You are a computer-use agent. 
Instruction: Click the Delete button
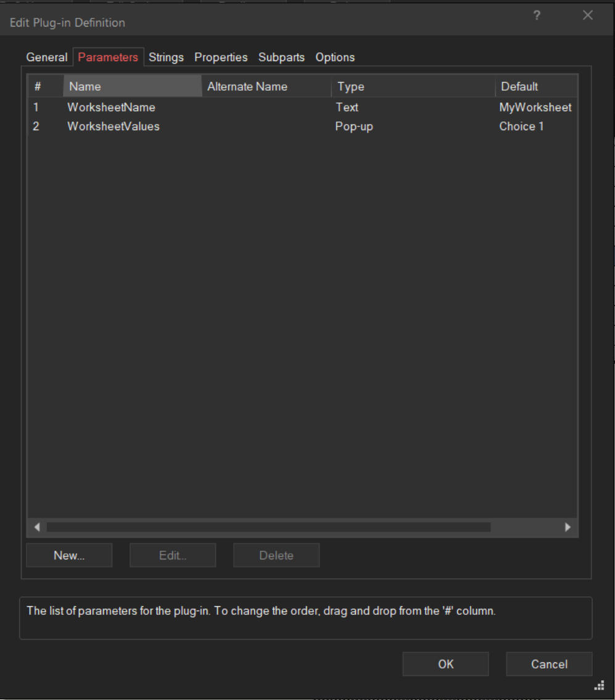(276, 555)
